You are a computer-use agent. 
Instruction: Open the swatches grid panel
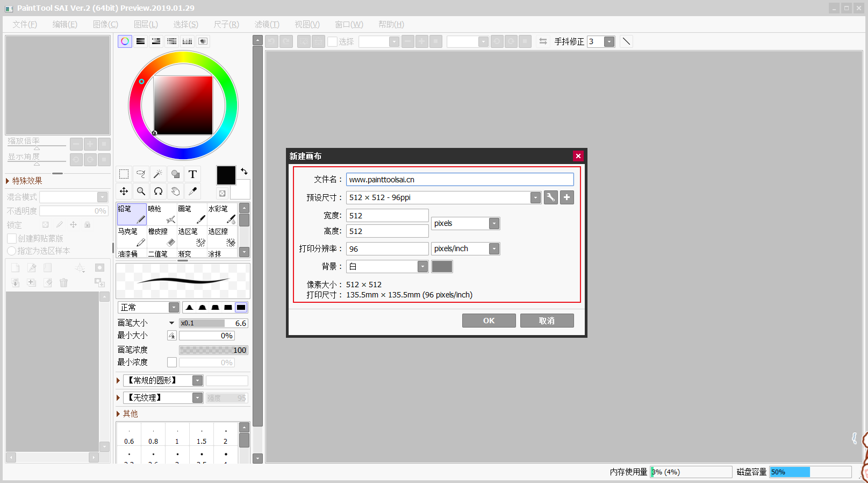coord(187,41)
